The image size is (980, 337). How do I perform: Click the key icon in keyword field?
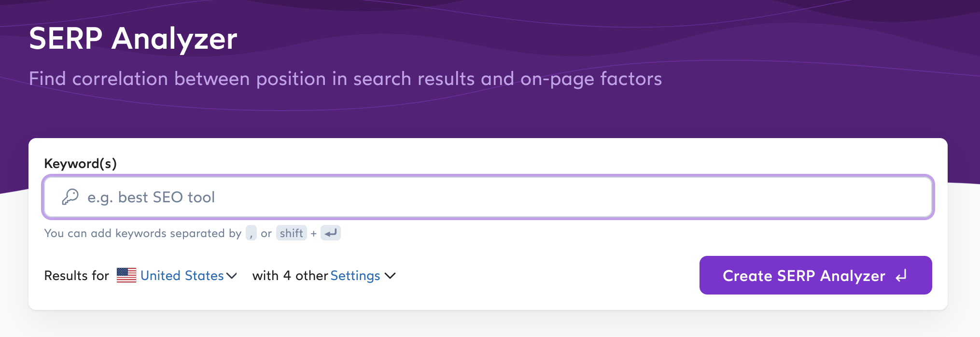click(x=70, y=197)
